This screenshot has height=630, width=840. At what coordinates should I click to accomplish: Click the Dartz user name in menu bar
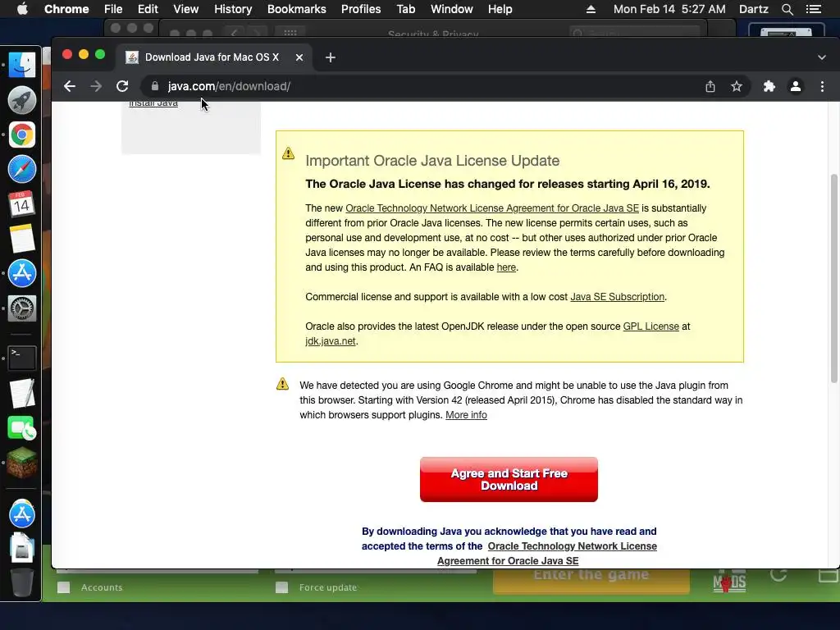pyautogui.click(x=753, y=9)
